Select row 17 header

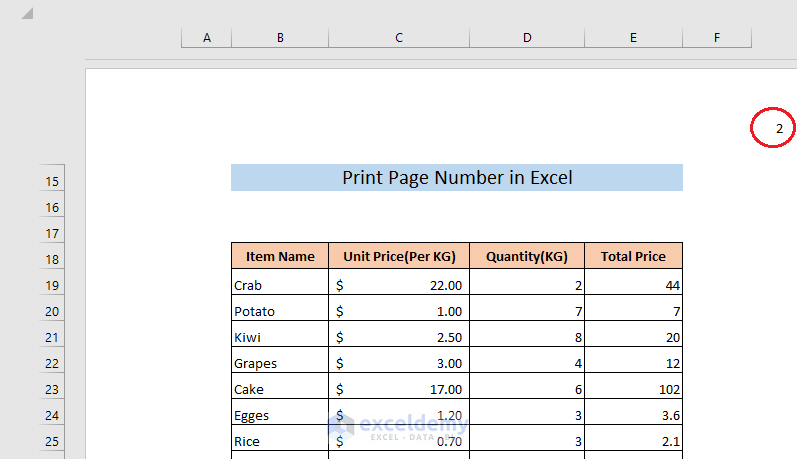click(x=52, y=230)
